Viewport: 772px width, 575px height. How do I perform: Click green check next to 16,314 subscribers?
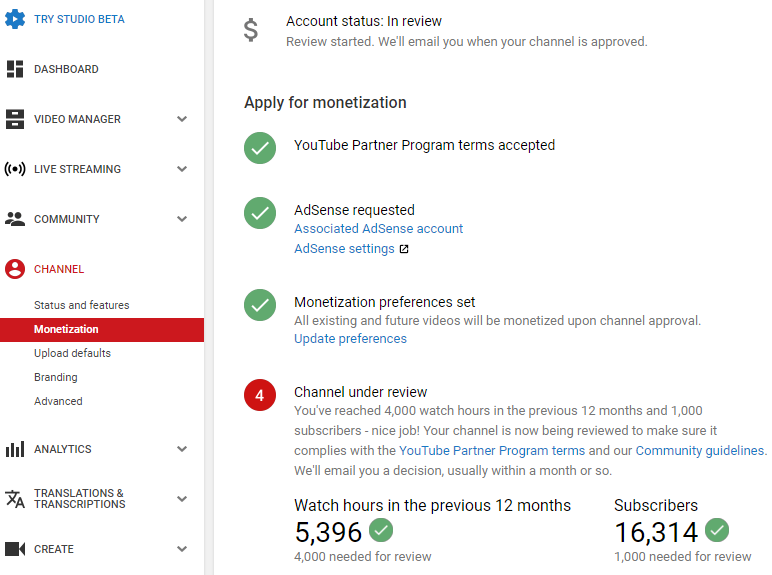(717, 530)
